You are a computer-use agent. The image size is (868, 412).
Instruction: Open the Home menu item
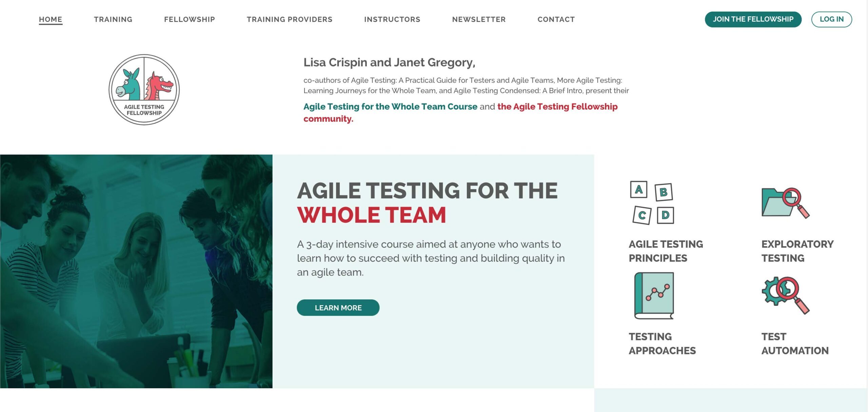(51, 19)
